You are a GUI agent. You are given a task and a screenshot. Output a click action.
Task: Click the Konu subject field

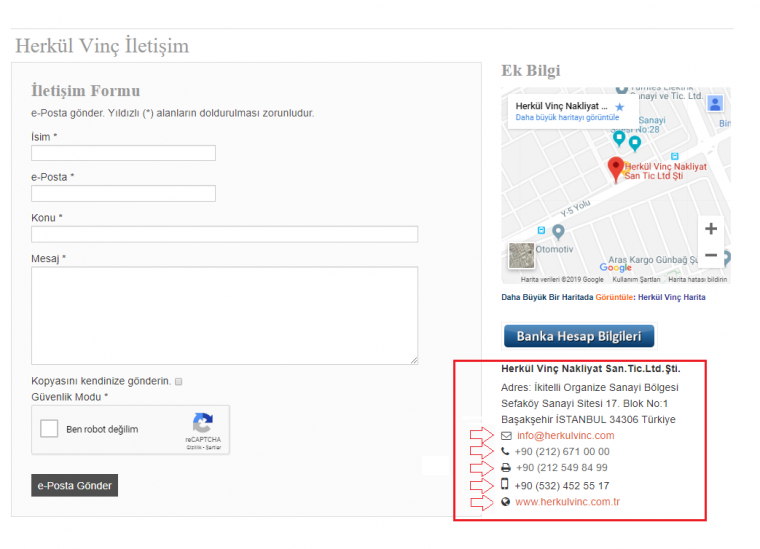224,234
